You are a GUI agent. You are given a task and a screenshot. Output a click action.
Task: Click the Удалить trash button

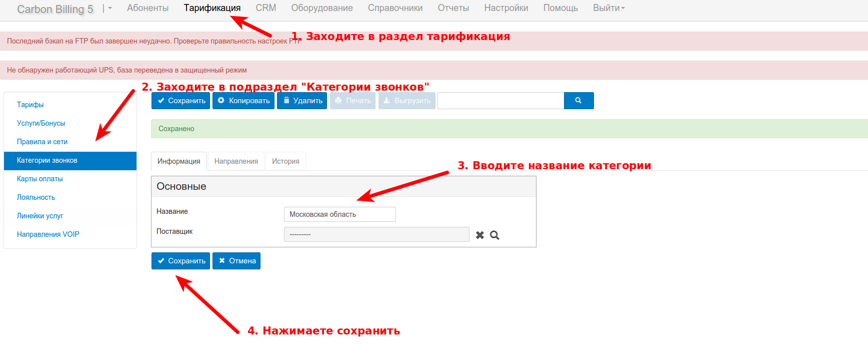point(302,101)
